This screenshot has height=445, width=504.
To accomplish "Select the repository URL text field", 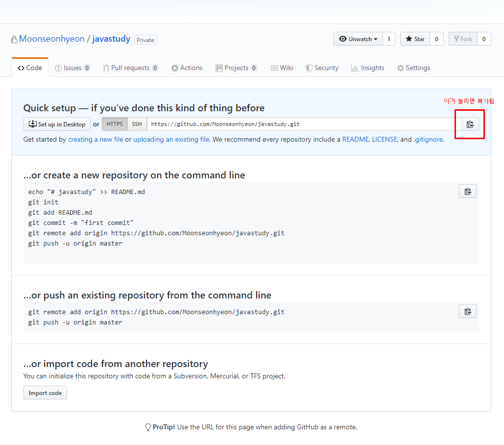I will coord(304,124).
